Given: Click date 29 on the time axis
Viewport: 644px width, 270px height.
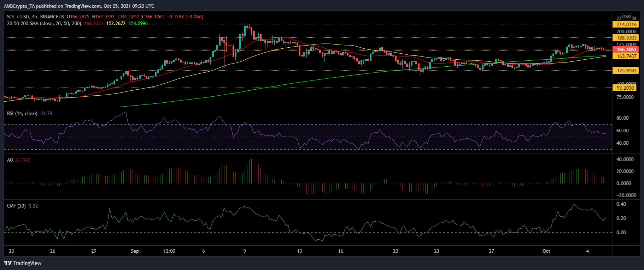Looking at the screenshot, I should point(94,251).
